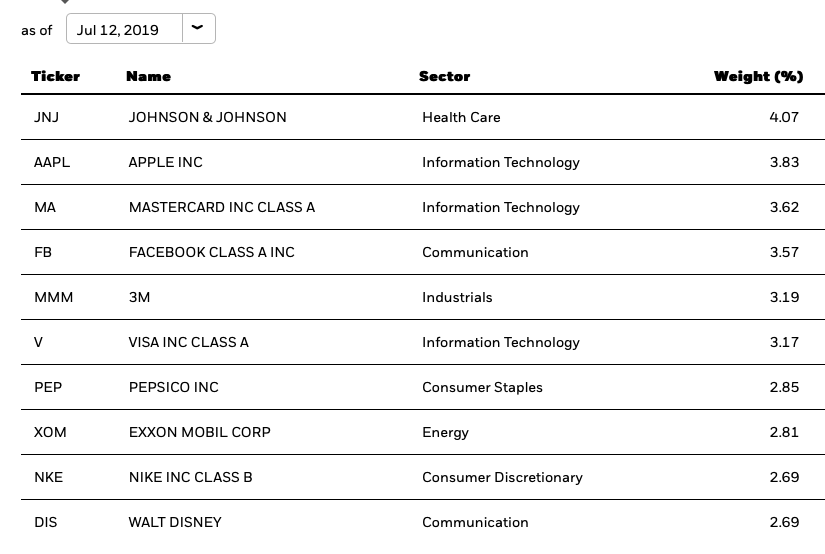Image resolution: width=825 pixels, height=554 pixels.
Task: Open the as-of date dropdown arrow
Action: [198, 28]
